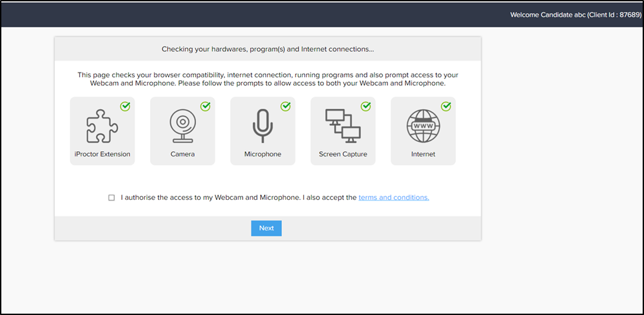Click the 'iProctor Extension' label text
Viewport: 644px width, 315px height.
tap(102, 155)
